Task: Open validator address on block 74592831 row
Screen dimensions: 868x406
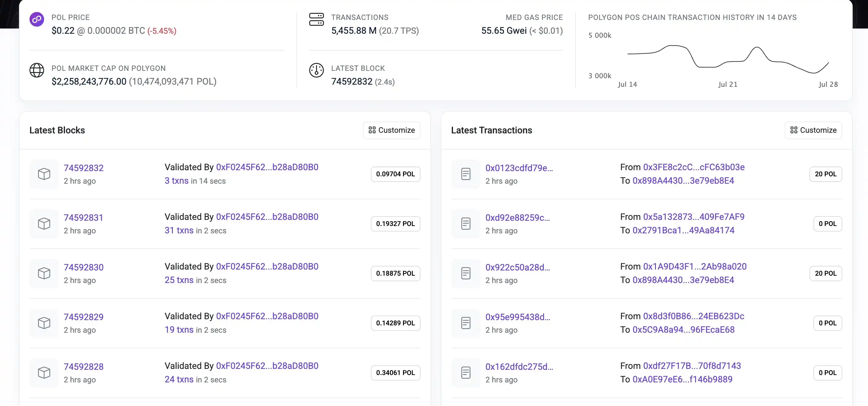Action: tap(267, 217)
